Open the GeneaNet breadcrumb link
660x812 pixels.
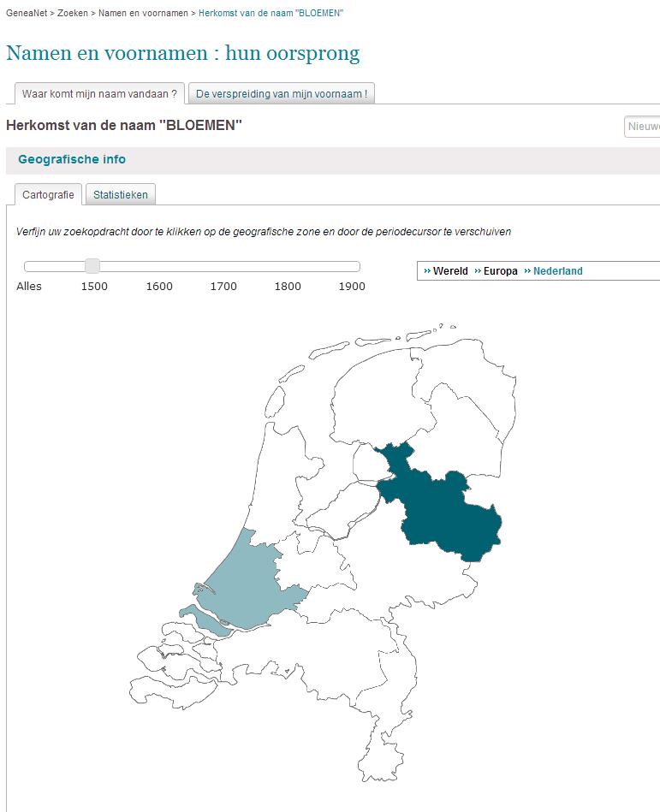pos(27,13)
